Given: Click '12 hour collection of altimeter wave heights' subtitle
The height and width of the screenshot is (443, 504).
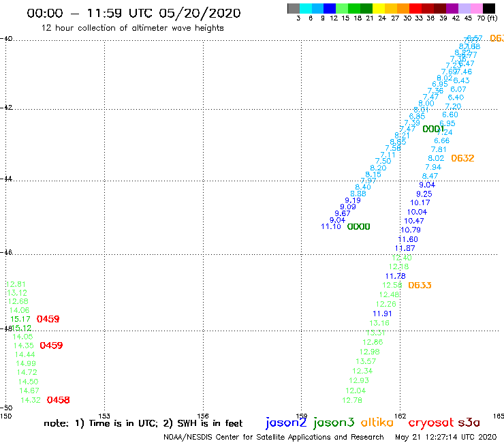Looking at the screenshot, I should pos(133,29).
